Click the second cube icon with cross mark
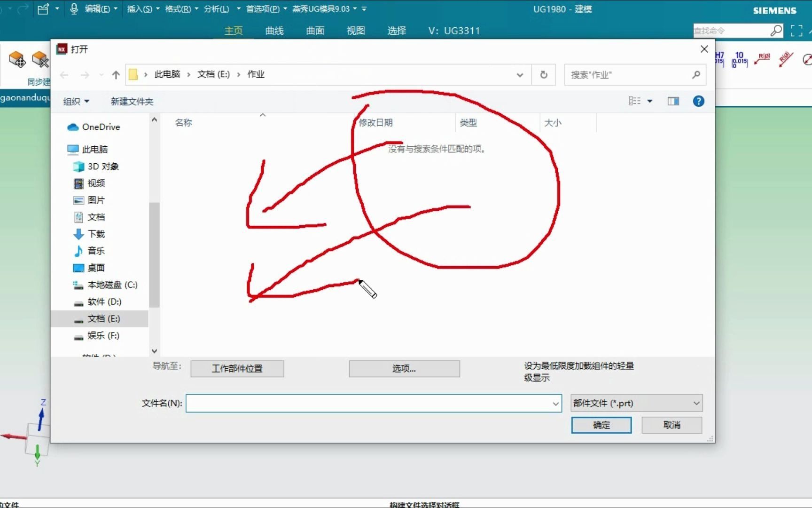This screenshot has height=508, width=812. pyautogui.click(x=40, y=59)
